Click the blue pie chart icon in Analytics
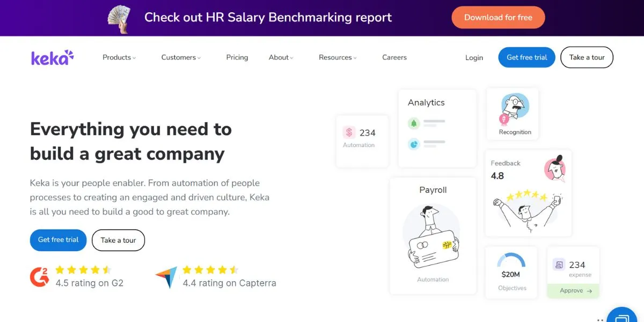 point(413,144)
